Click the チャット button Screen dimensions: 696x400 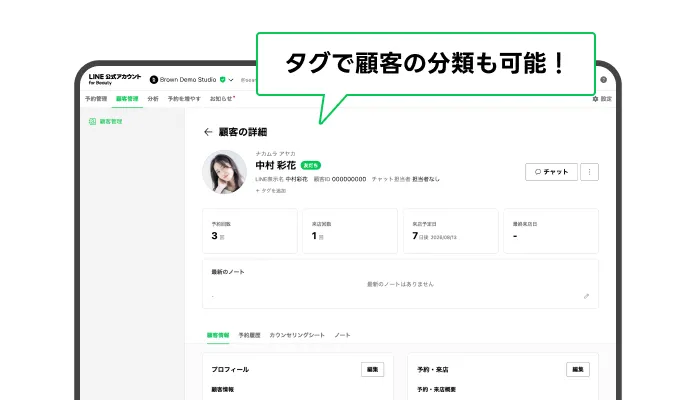tap(551, 172)
